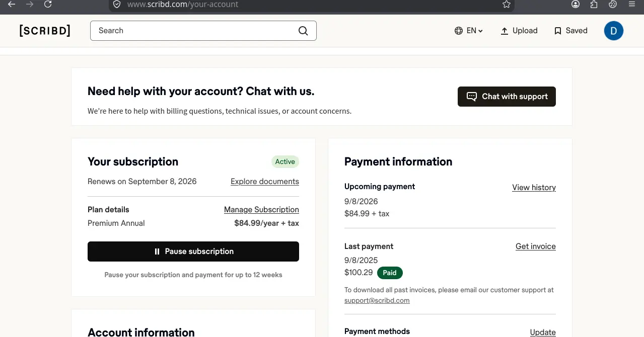
Task: Open the browser account profile icon
Action: click(x=576, y=4)
